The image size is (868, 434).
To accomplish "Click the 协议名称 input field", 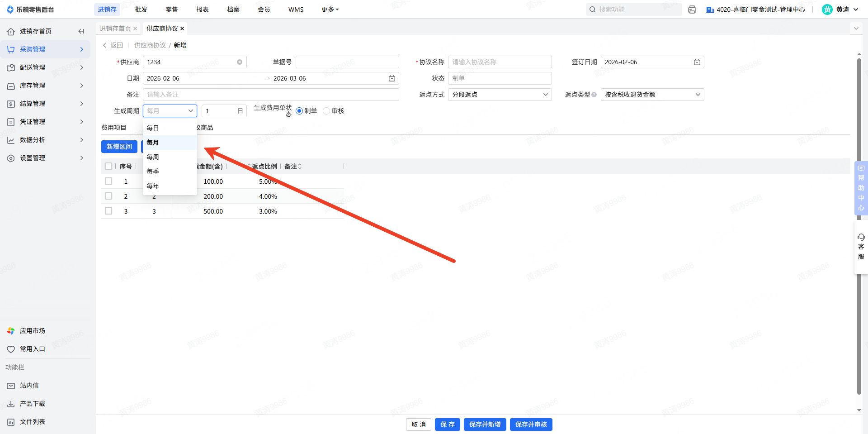I will pos(500,62).
